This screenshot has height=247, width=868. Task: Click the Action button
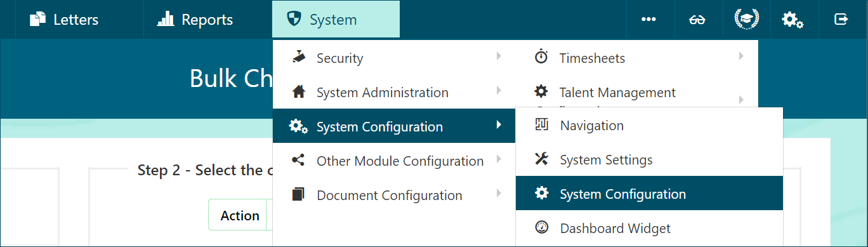240,215
